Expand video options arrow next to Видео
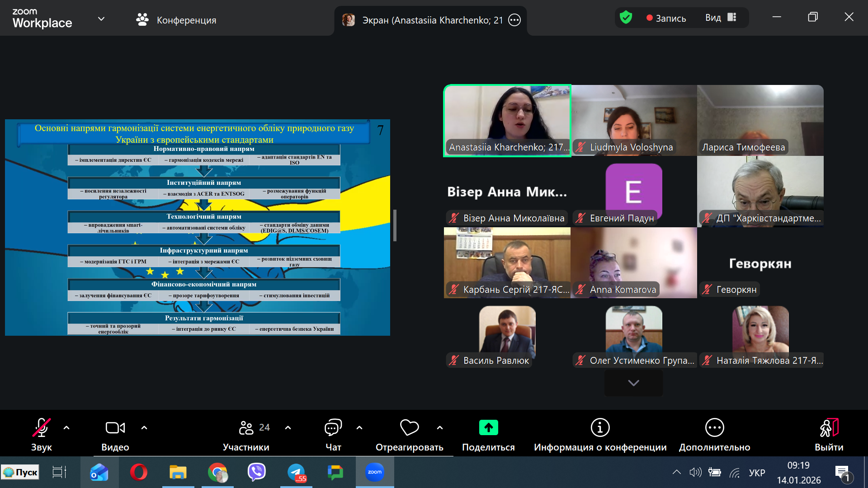The height and width of the screenshot is (488, 868). (x=144, y=427)
